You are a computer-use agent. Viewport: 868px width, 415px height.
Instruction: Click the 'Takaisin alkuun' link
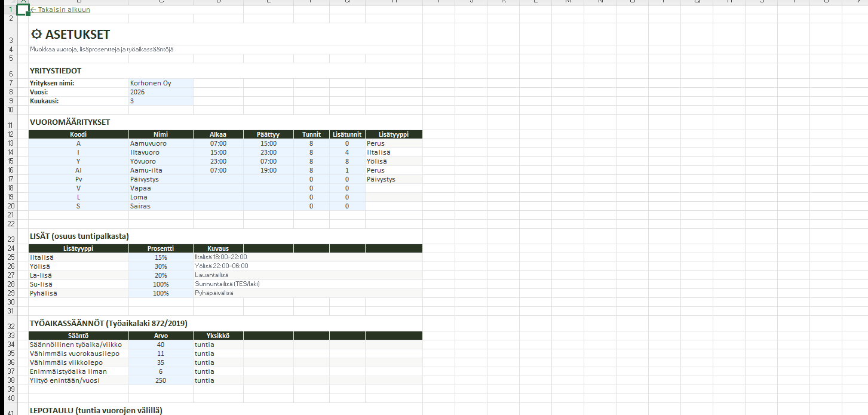tap(61, 10)
